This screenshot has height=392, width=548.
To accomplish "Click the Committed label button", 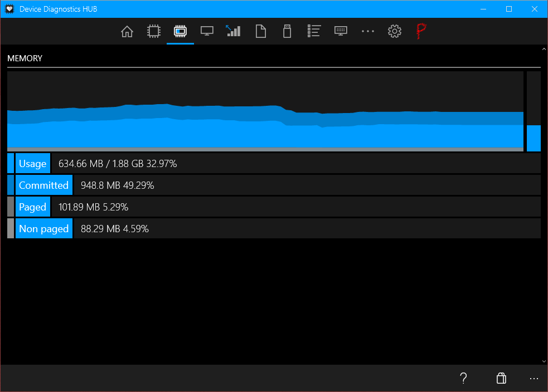I will pyautogui.click(x=44, y=185).
